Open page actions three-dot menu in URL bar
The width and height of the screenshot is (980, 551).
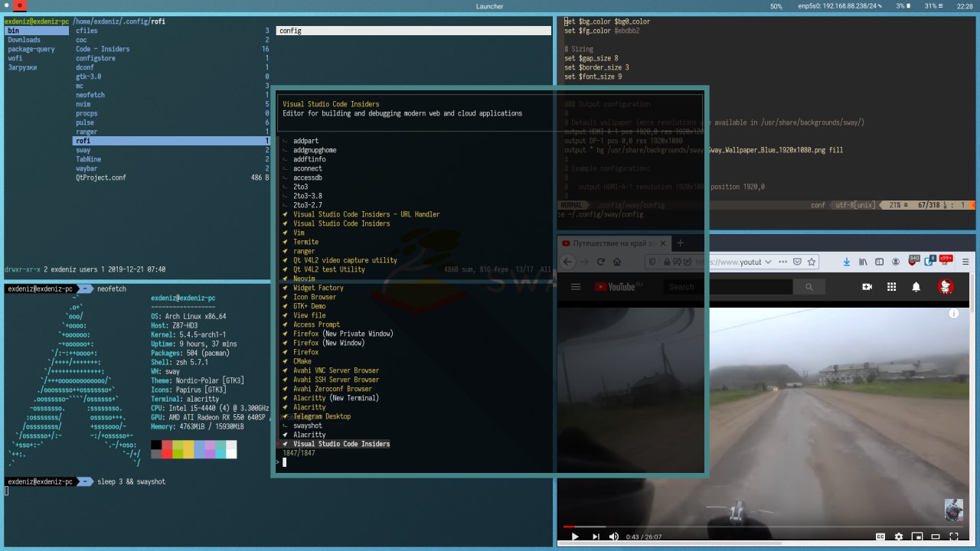pyautogui.click(x=782, y=262)
